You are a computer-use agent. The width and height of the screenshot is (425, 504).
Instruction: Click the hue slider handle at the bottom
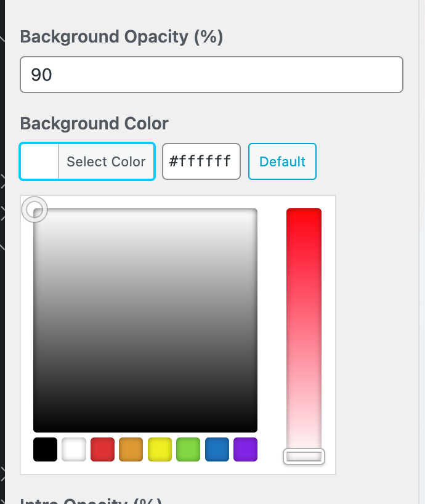point(304,457)
